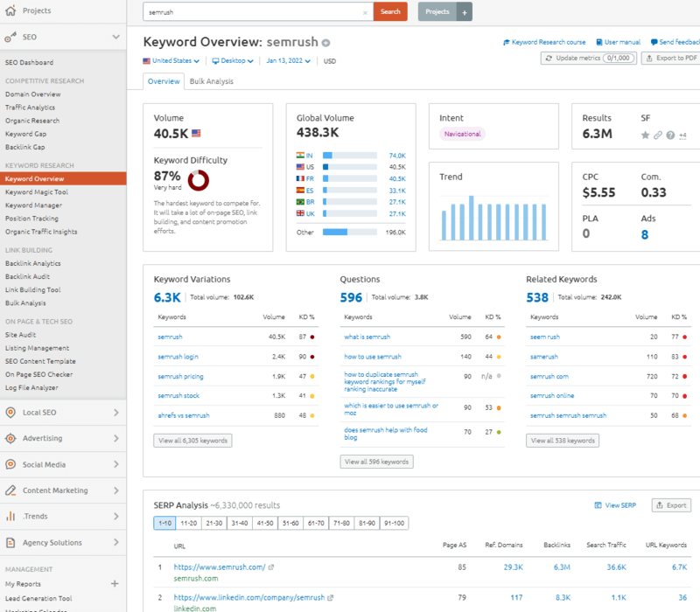The image size is (700, 612).
Task: Click the plus icon beside the semrush keyword title
Action: [324, 41]
